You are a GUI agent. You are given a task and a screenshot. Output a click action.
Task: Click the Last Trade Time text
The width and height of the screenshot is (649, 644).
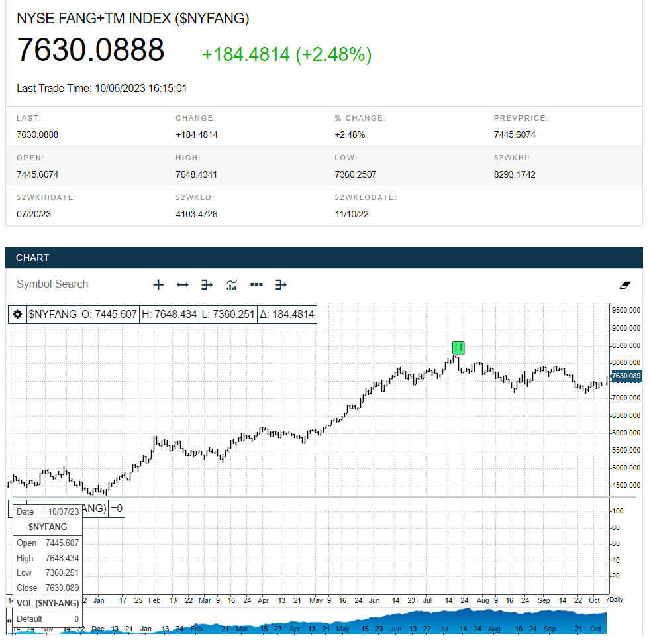tap(102, 88)
